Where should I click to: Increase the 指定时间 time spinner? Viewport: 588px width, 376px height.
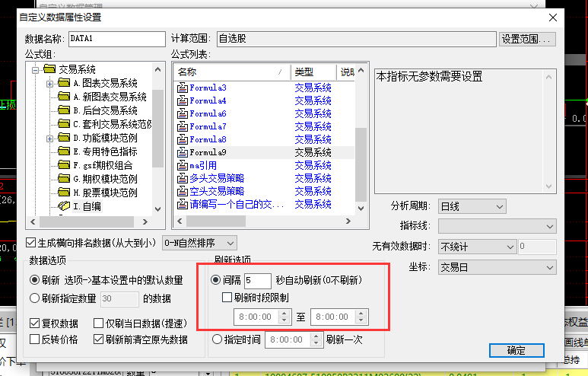click(x=316, y=336)
